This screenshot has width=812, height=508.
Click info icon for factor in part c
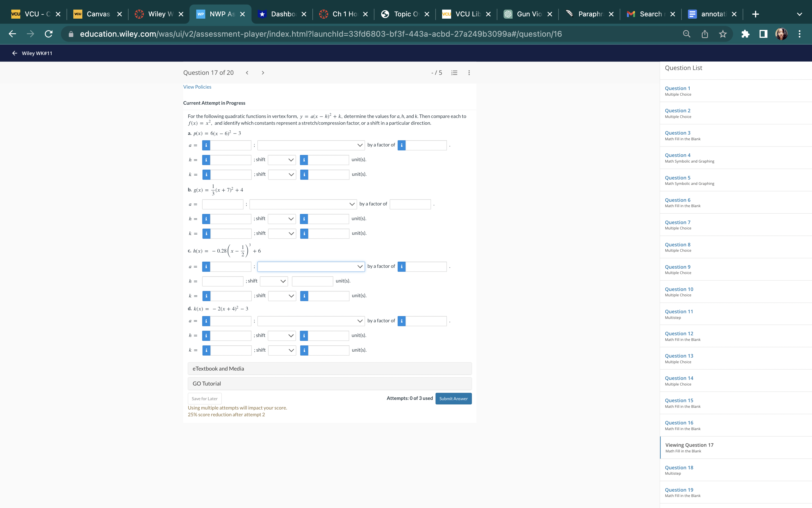click(401, 266)
